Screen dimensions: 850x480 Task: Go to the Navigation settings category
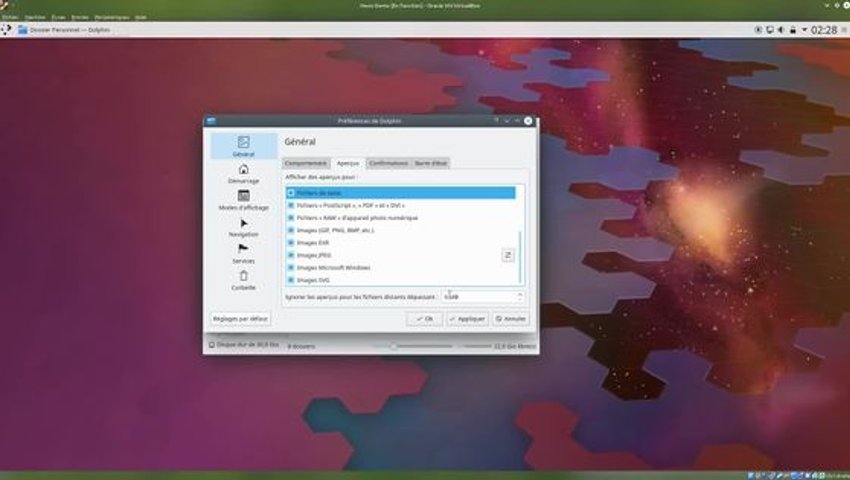click(x=243, y=227)
